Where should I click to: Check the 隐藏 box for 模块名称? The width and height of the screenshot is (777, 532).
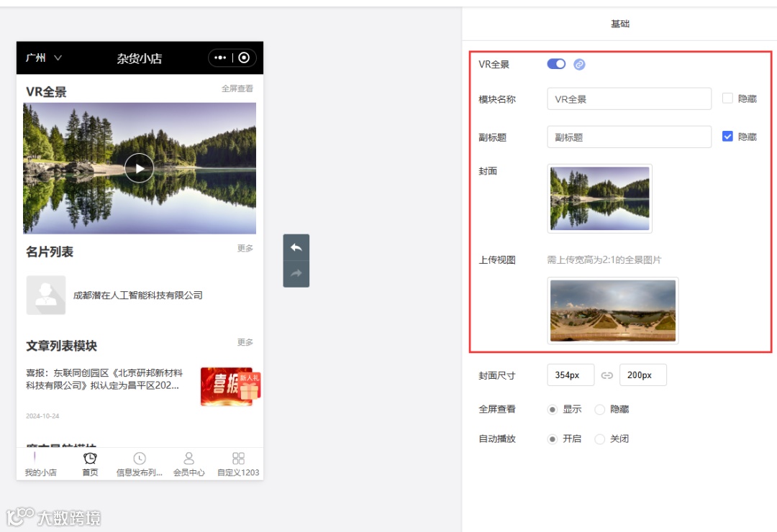click(727, 98)
